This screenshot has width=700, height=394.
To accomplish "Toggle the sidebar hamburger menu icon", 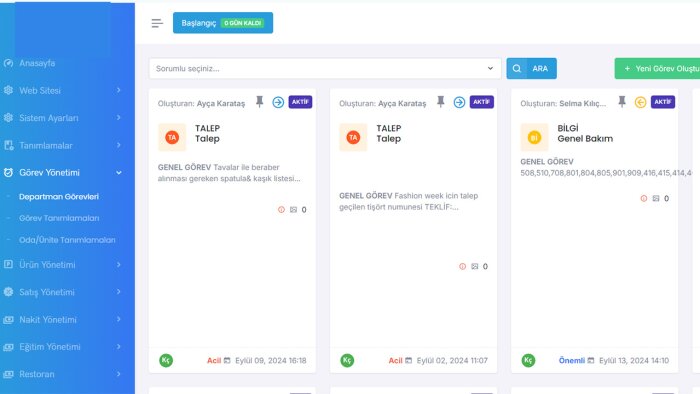I will click(x=157, y=23).
